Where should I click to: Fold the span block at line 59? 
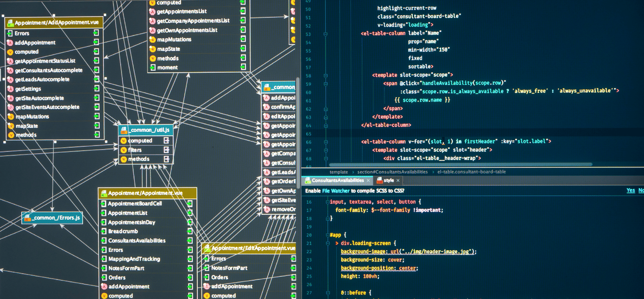click(x=326, y=83)
